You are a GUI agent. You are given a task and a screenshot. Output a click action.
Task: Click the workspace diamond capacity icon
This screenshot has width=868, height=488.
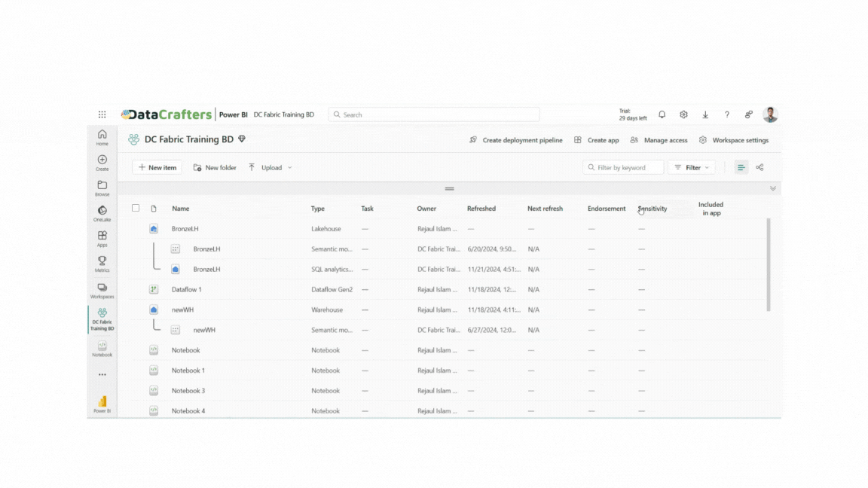(242, 139)
